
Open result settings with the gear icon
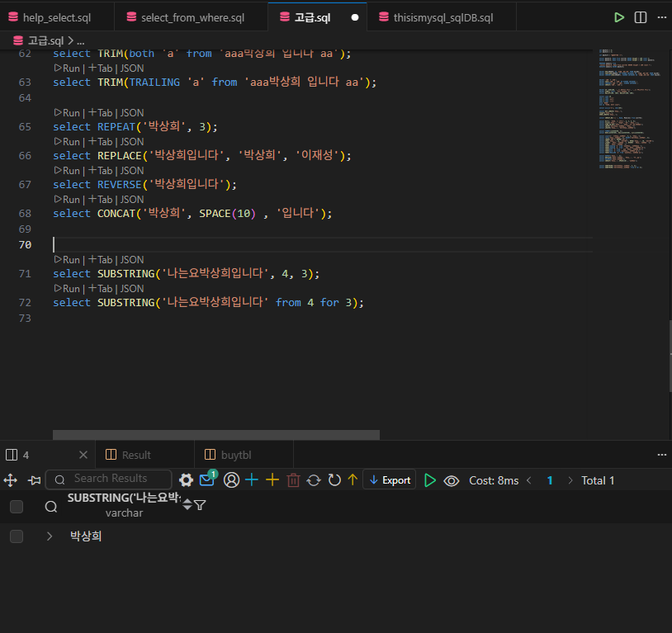tap(186, 480)
